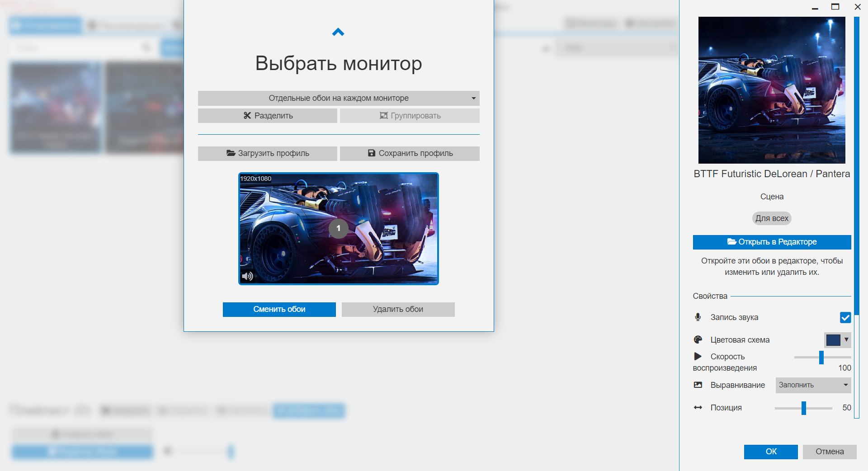
Task: Click the floppy disk icon on Сохранить профиль
Action: 372,153
